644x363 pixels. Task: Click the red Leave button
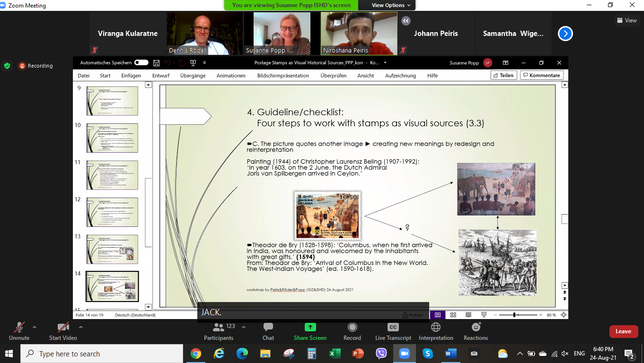623,331
